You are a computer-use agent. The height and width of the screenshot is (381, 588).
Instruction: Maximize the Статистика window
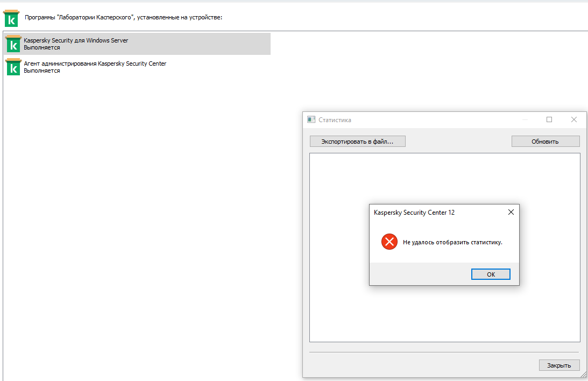pyautogui.click(x=549, y=119)
